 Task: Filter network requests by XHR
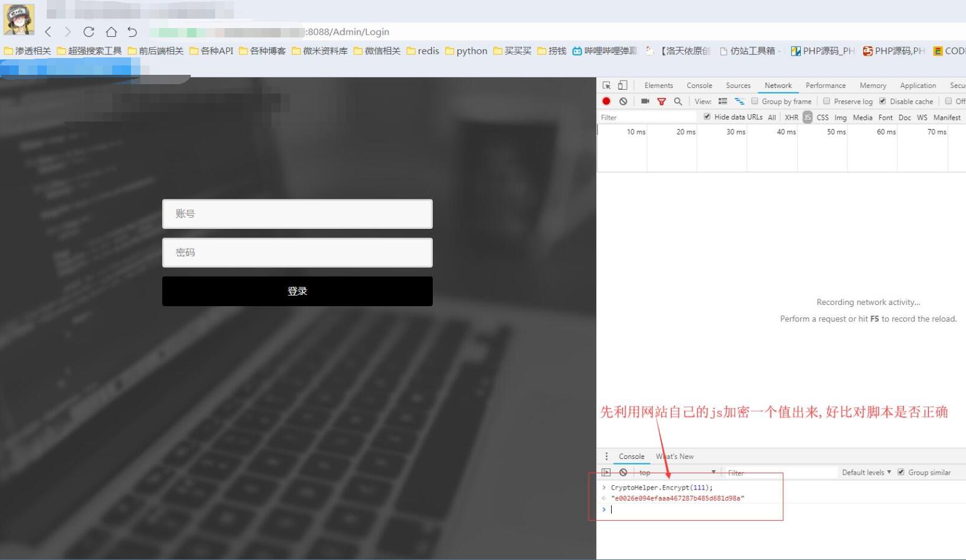(x=791, y=117)
